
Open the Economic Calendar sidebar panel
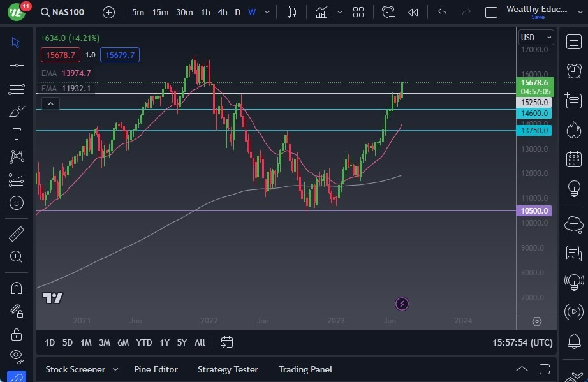[573, 159]
